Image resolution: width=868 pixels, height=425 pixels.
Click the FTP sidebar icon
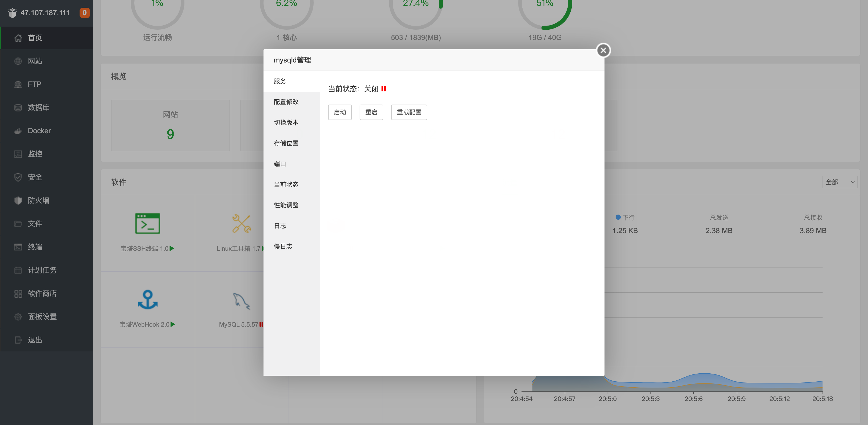(18, 84)
